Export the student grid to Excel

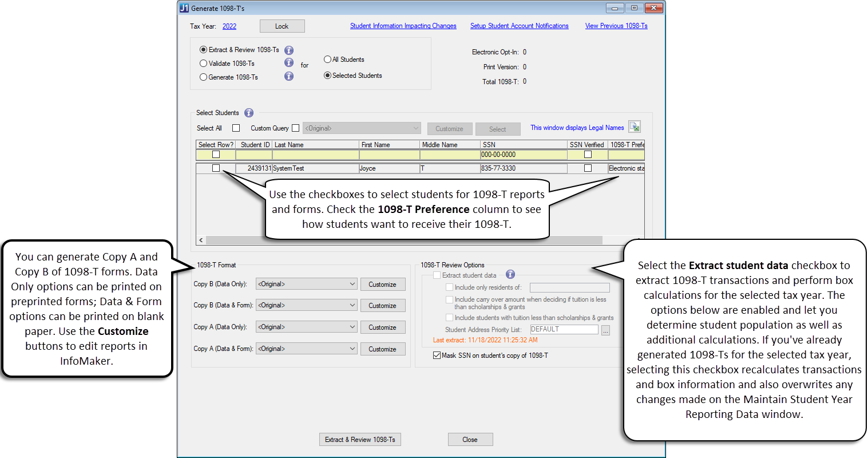pos(634,127)
